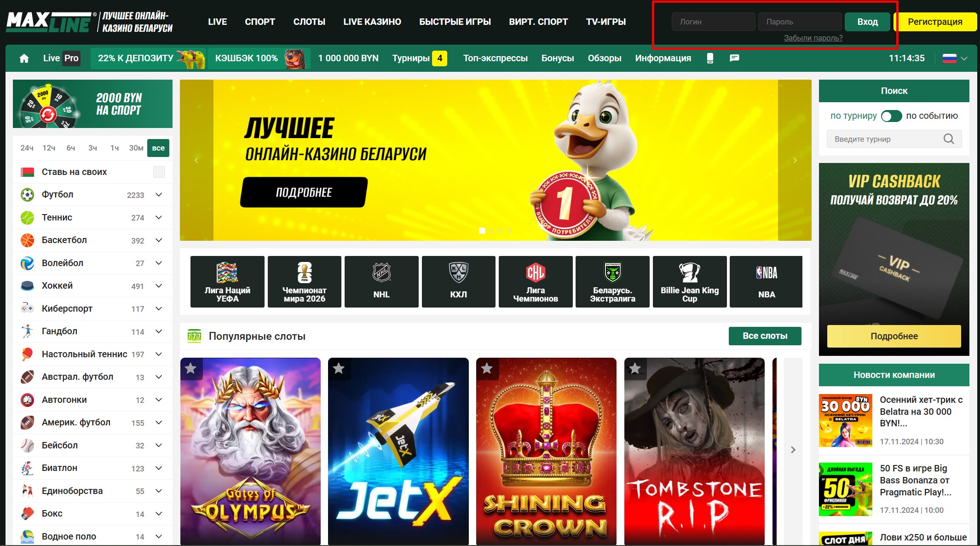The height and width of the screenshot is (546, 980).
Task: Select the 1ч time filter
Action: pyautogui.click(x=115, y=148)
